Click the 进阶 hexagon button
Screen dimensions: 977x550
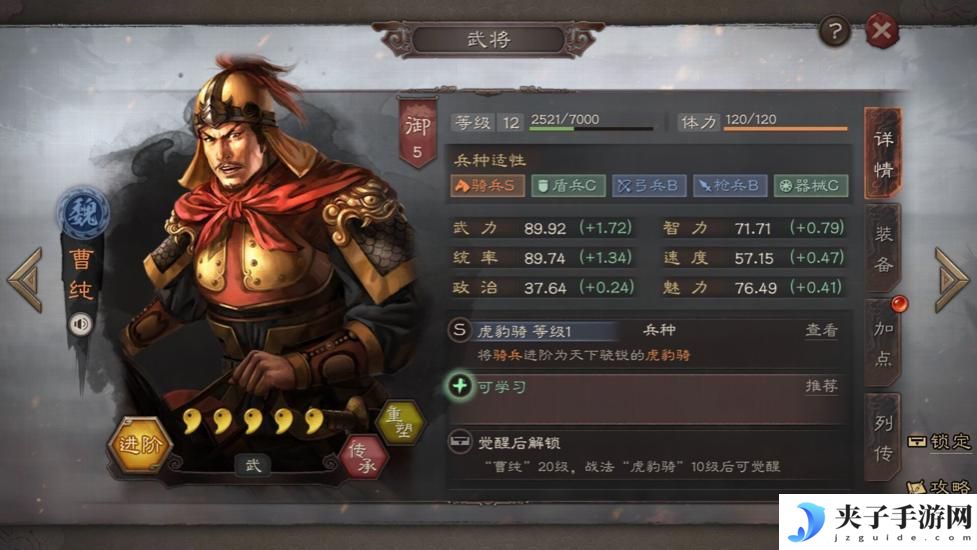pos(140,445)
